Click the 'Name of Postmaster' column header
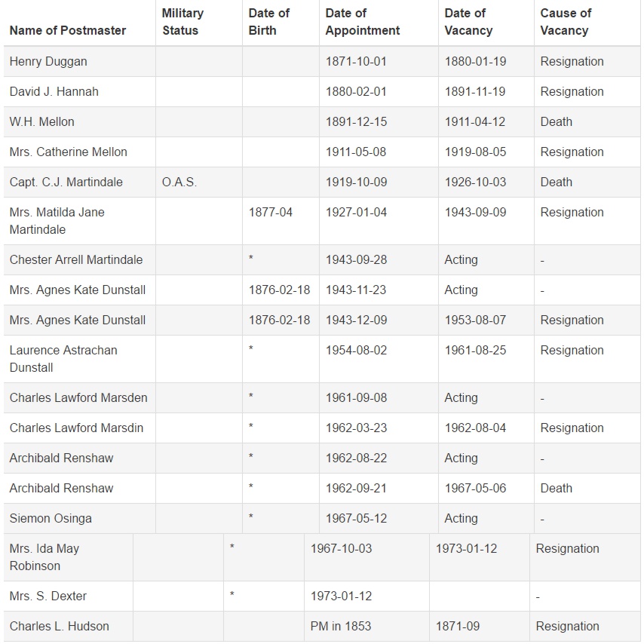Image resolution: width=644 pixels, height=644 pixels. (x=68, y=31)
